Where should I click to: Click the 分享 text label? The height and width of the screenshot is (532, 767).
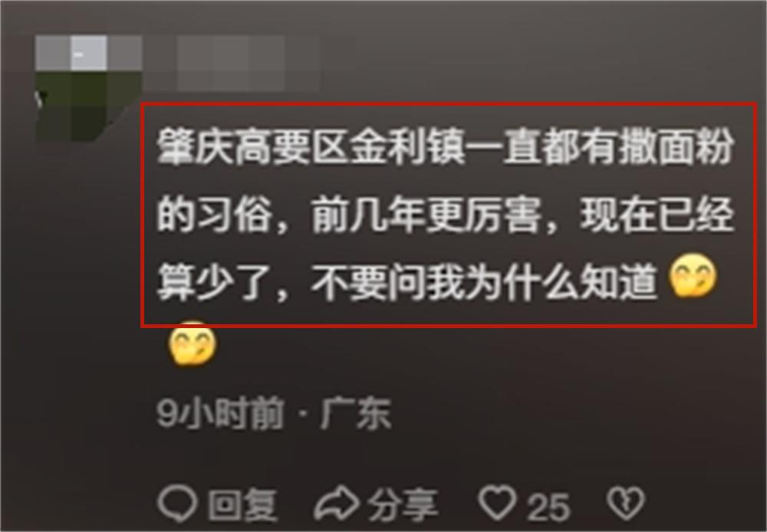click(x=403, y=505)
